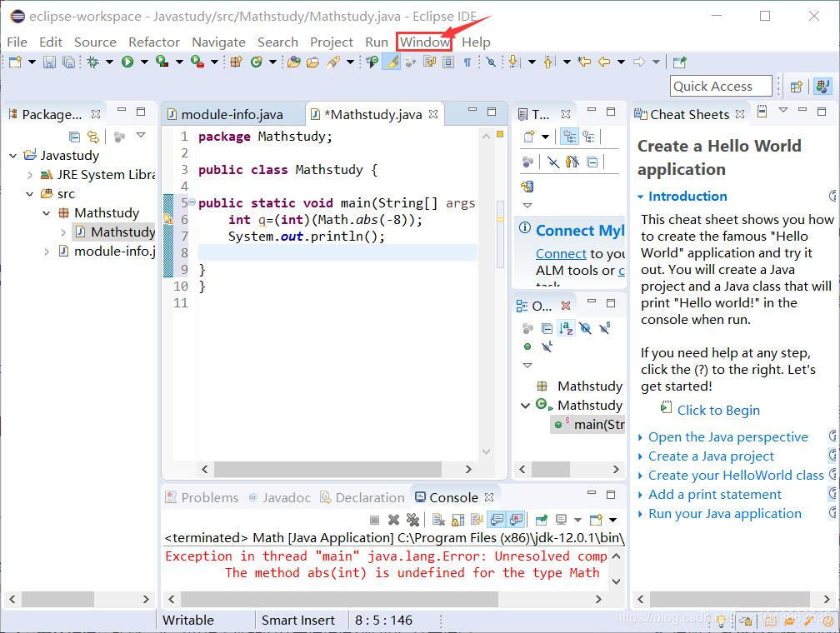Image resolution: width=840 pixels, height=633 pixels.
Task: Click inside the Quick Access field
Action: pyautogui.click(x=720, y=86)
